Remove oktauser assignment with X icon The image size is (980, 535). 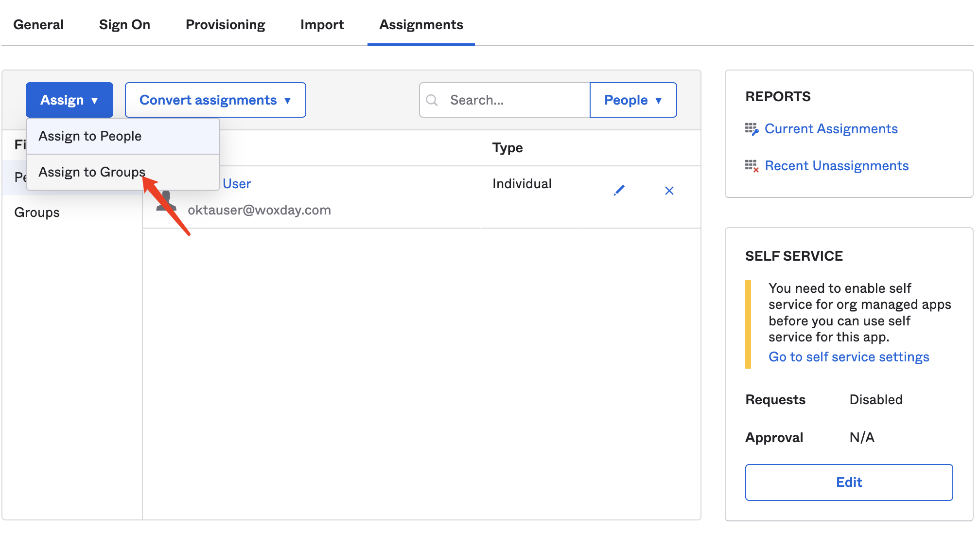tap(669, 191)
